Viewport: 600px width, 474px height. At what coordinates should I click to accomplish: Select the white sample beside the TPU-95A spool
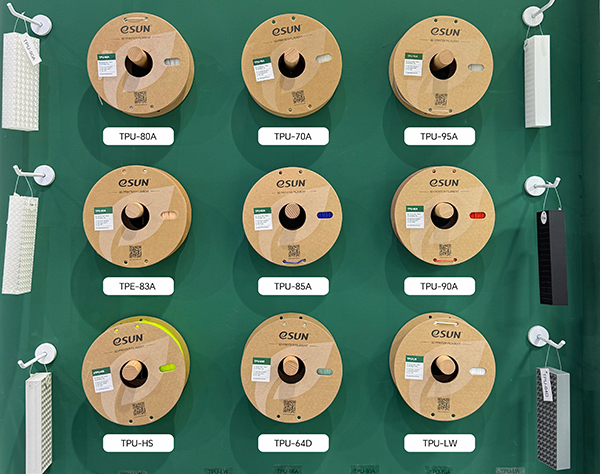(x=537, y=81)
